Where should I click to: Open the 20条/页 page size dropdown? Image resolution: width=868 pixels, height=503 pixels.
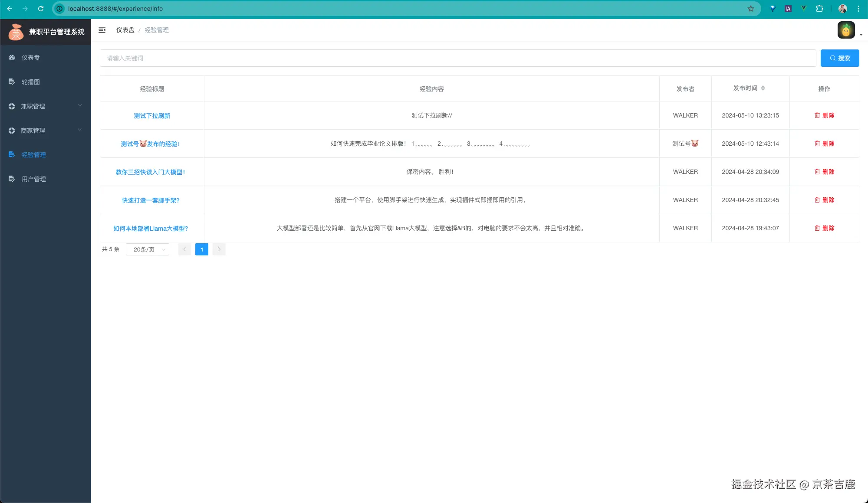[x=147, y=249]
